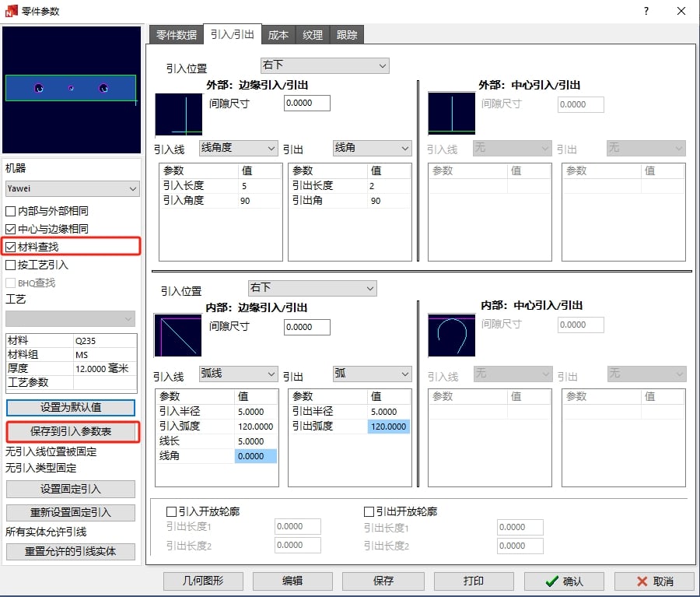Click the 保存到引入参数表 button
Screen dimensions: 700x597
pyautogui.click(x=71, y=431)
